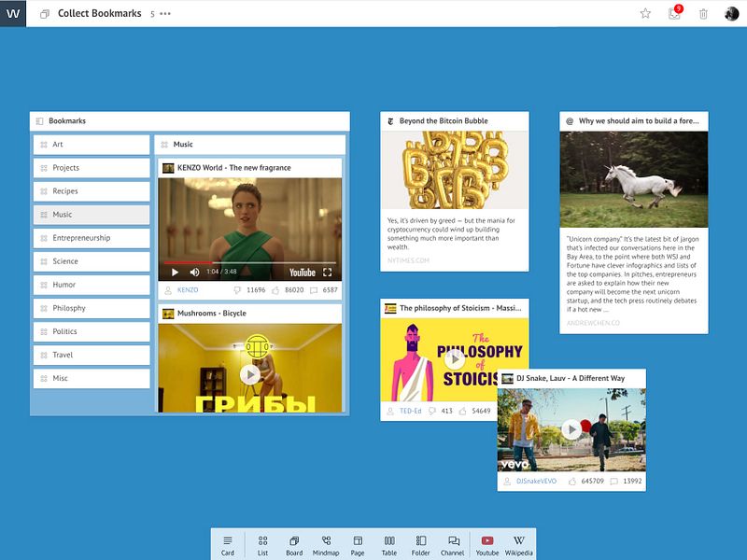
Task: Click like icon showing 86020
Action: pyautogui.click(x=275, y=290)
